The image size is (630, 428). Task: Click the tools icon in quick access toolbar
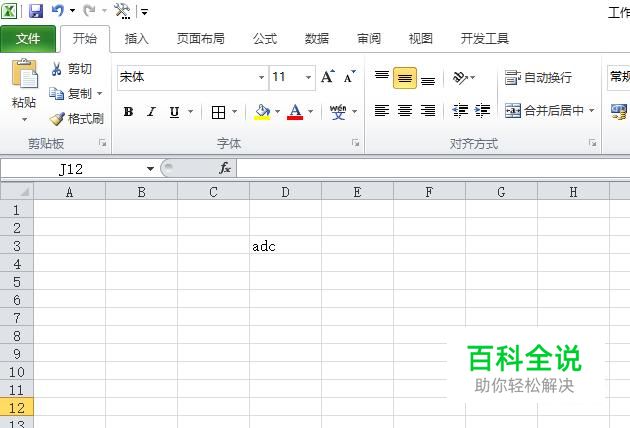point(122,11)
